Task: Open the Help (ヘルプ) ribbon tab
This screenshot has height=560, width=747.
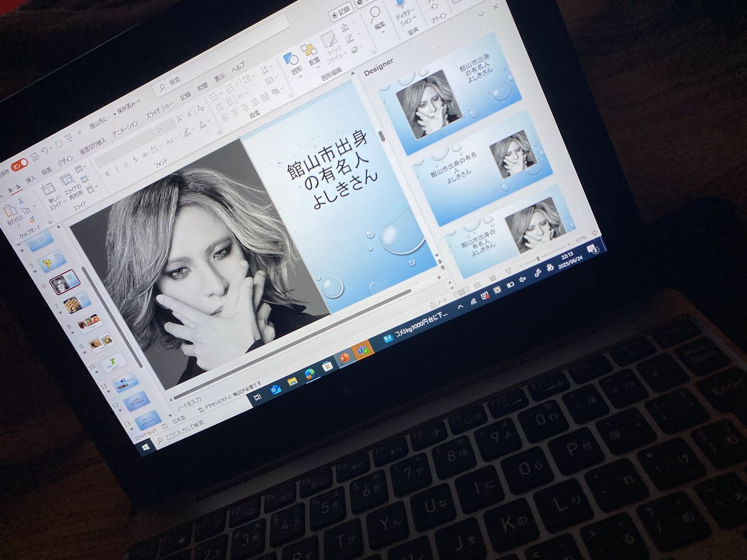Action: point(238,68)
